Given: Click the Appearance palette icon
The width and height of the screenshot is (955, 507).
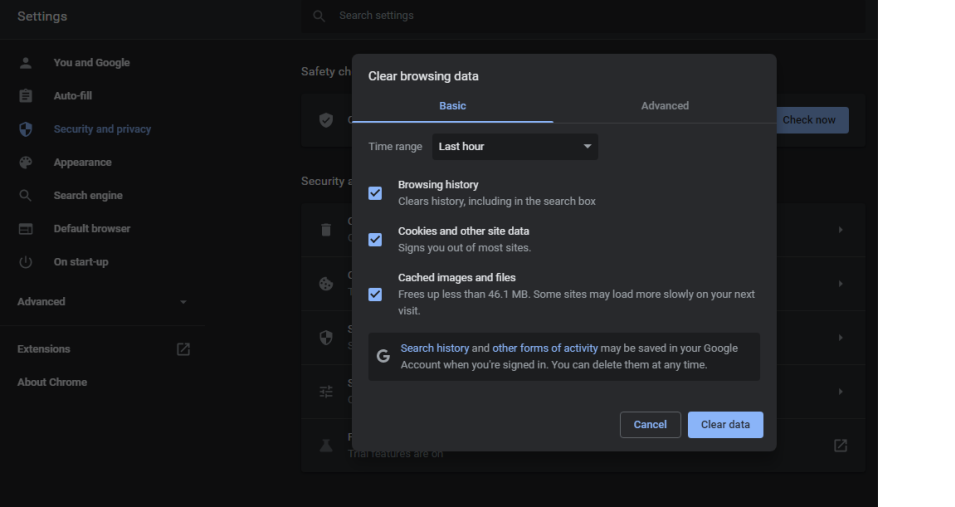Looking at the screenshot, I should (x=26, y=162).
